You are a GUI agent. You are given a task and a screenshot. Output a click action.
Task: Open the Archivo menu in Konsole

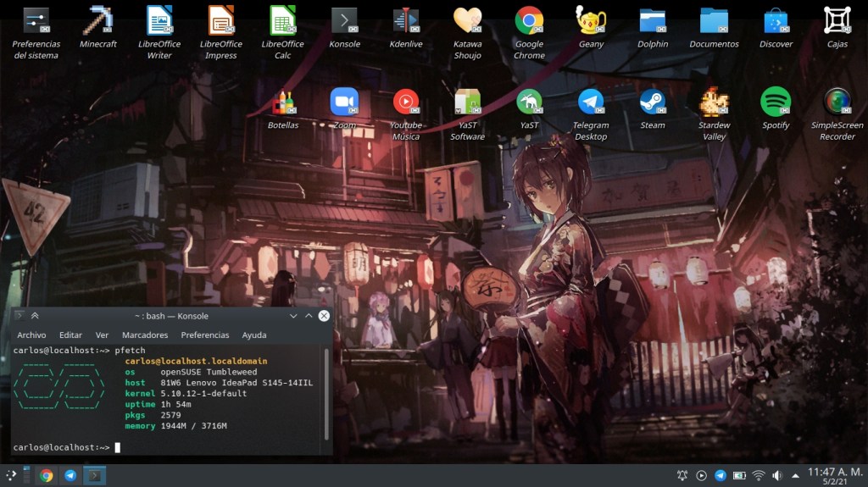(31, 335)
